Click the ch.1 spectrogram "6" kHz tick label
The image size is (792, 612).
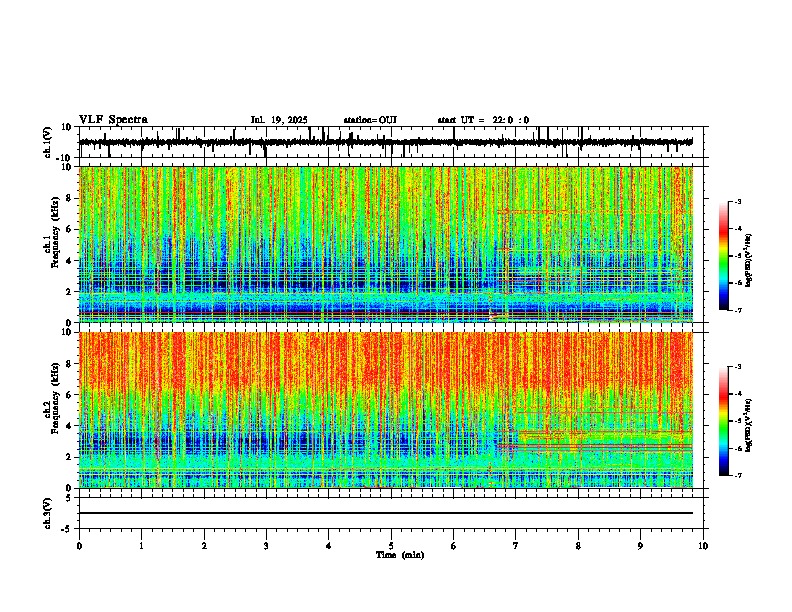tap(69, 230)
